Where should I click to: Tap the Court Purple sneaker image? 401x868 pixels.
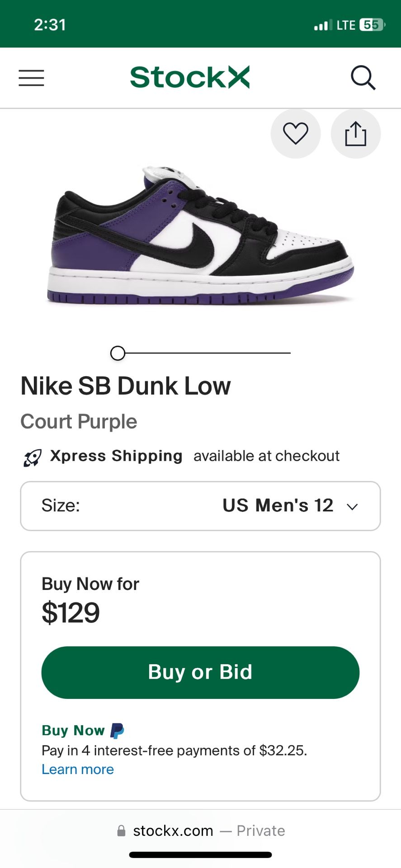[x=200, y=235]
